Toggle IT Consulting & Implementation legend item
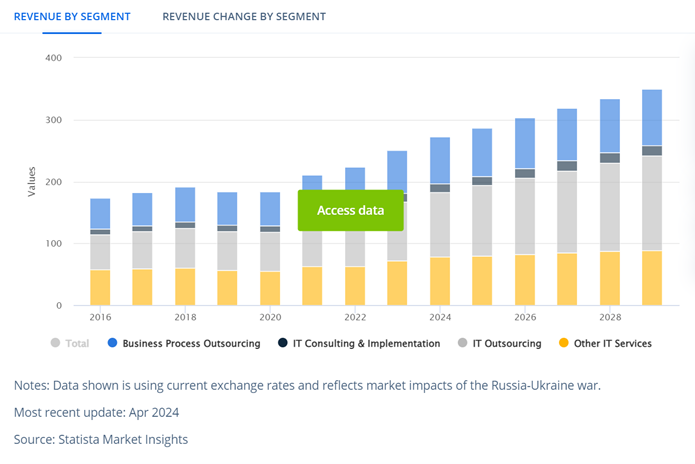Screen dimensions: 695x464 (x=366, y=344)
